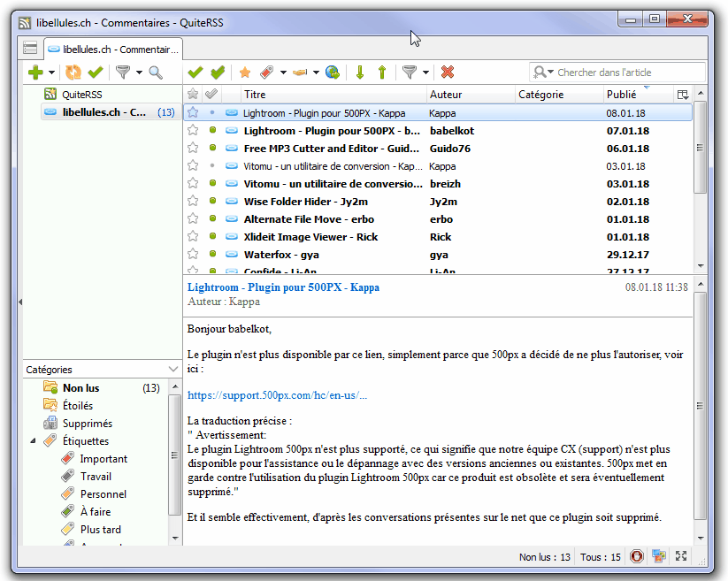Click the network status icon in status bar
The height and width of the screenshot is (581, 728).
click(x=659, y=556)
